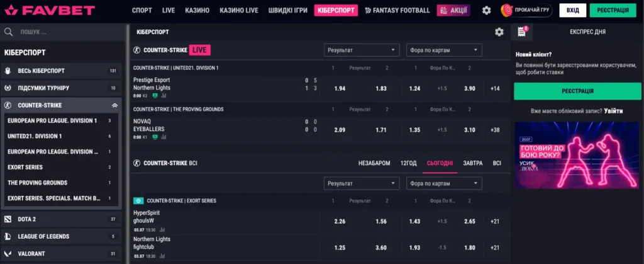Open Казино in top navigation
644x264 pixels.
click(197, 10)
